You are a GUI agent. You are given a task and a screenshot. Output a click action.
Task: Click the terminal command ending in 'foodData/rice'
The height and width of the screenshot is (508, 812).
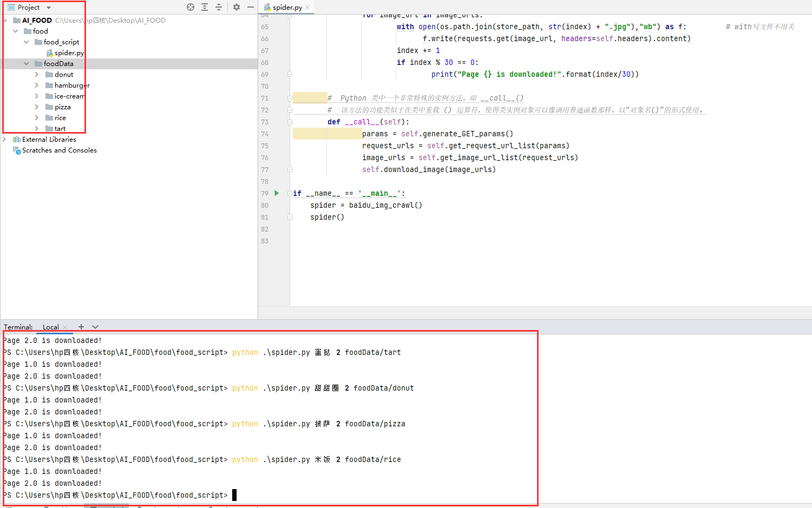click(x=317, y=459)
